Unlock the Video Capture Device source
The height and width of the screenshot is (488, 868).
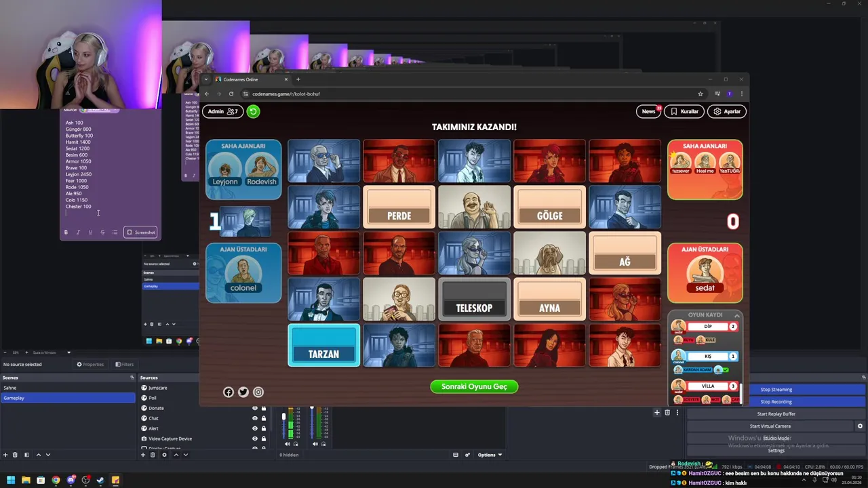point(264,439)
